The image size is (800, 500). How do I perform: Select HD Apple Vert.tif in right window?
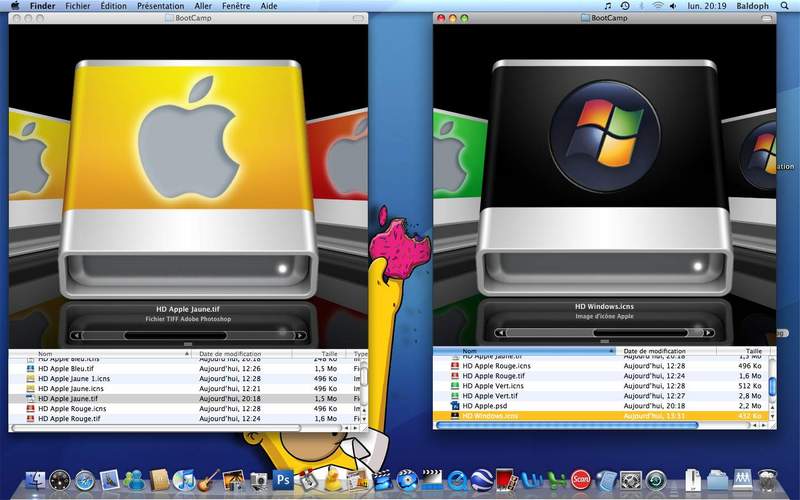coord(601,395)
